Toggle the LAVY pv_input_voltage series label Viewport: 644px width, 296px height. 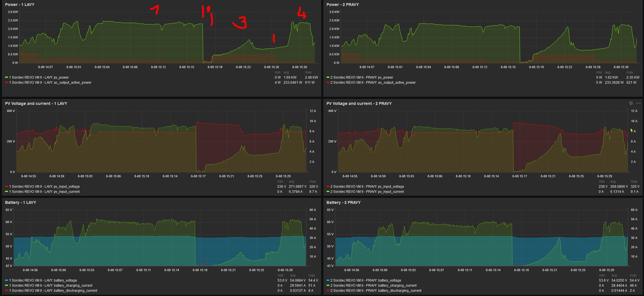pyautogui.click(x=44, y=187)
